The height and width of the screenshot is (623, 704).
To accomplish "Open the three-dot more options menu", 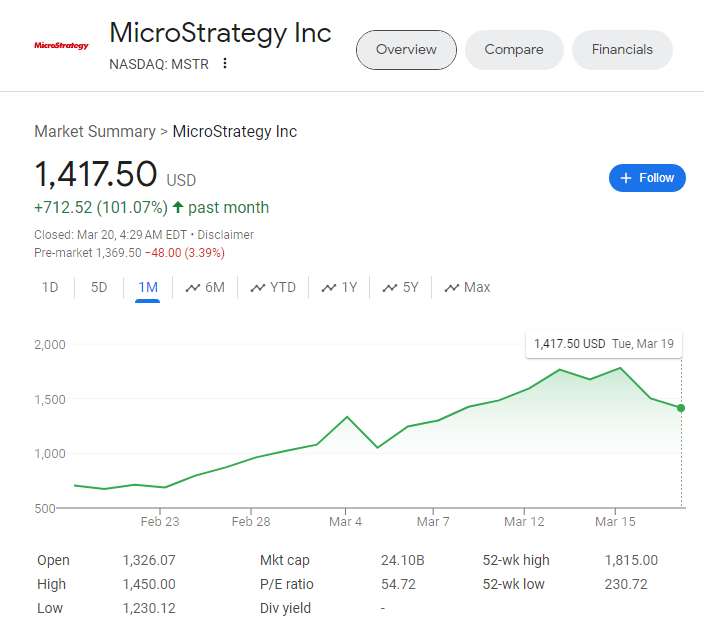I will [x=225, y=64].
